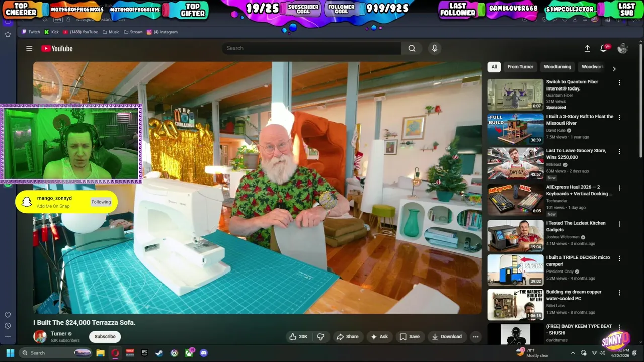
Task: Open options for 3-Story Raft video
Action: [619, 117]
